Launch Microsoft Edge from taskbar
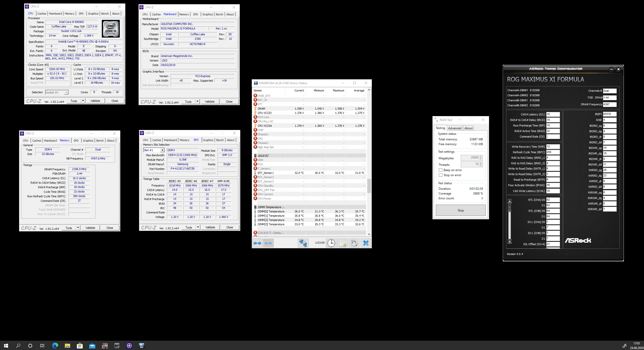This screenshot has width=644, height=350. [55, 345]
